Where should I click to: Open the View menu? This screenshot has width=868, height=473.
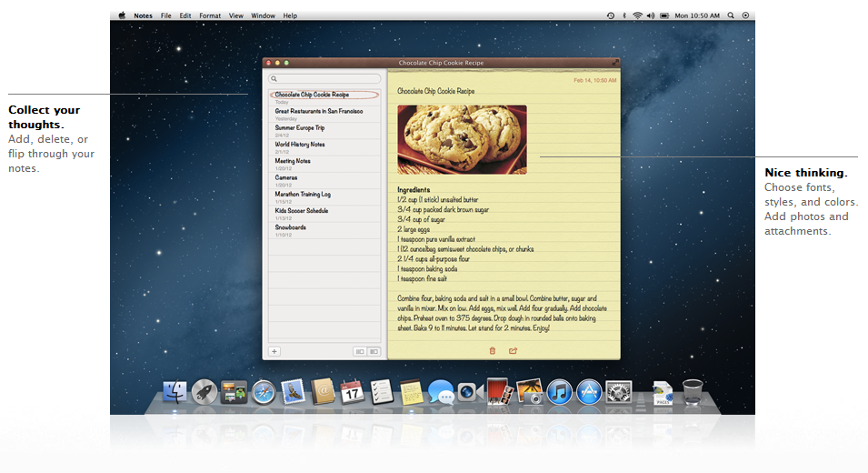coord(235,15)
